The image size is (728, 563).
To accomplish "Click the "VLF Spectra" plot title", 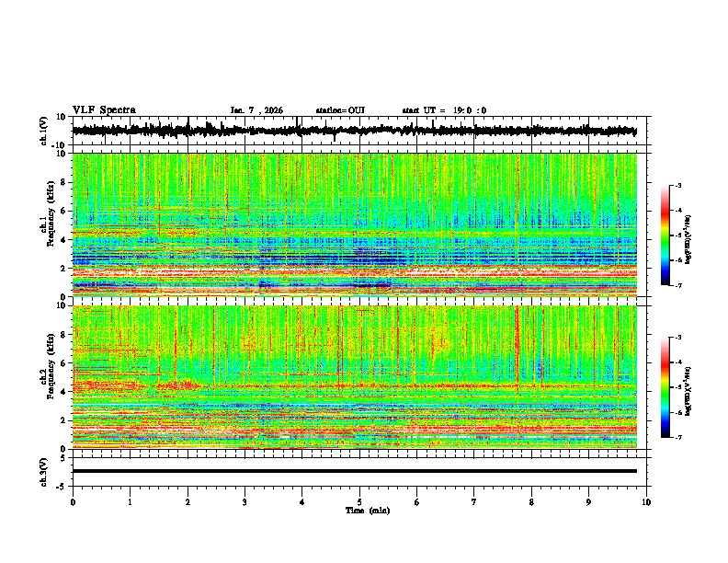I will coord(104,110).
